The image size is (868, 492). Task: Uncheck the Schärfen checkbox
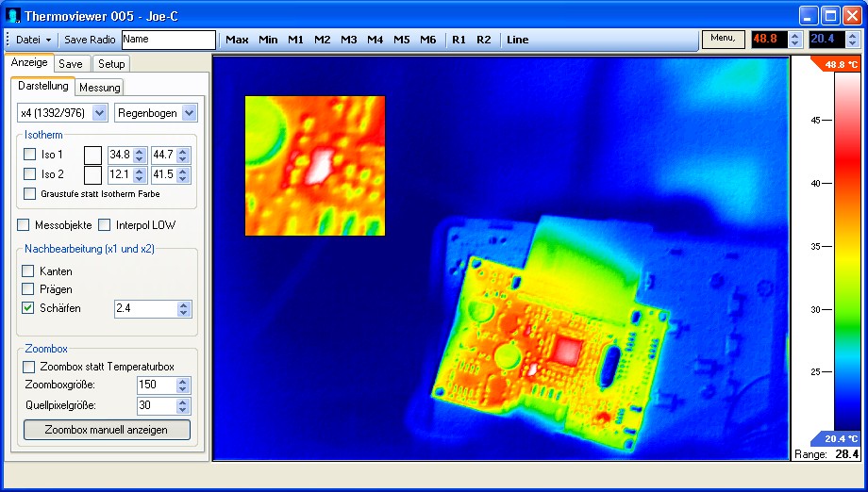pos(28,308)
